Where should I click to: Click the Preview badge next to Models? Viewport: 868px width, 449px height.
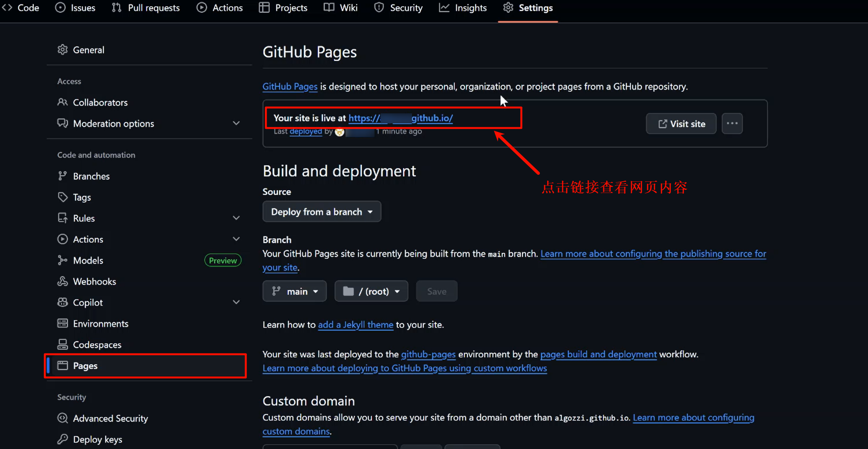click(x=223, y=260)
